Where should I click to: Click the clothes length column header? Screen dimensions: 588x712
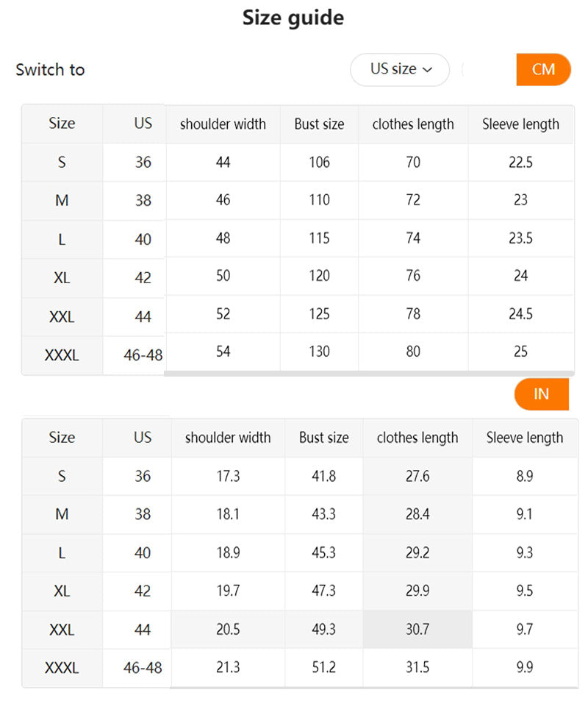(412, 124)
